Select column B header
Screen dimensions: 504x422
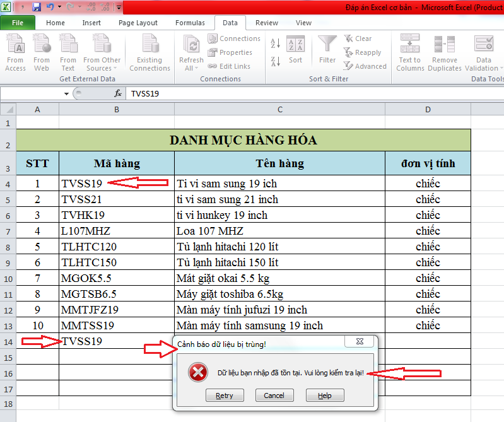point(117,110)
